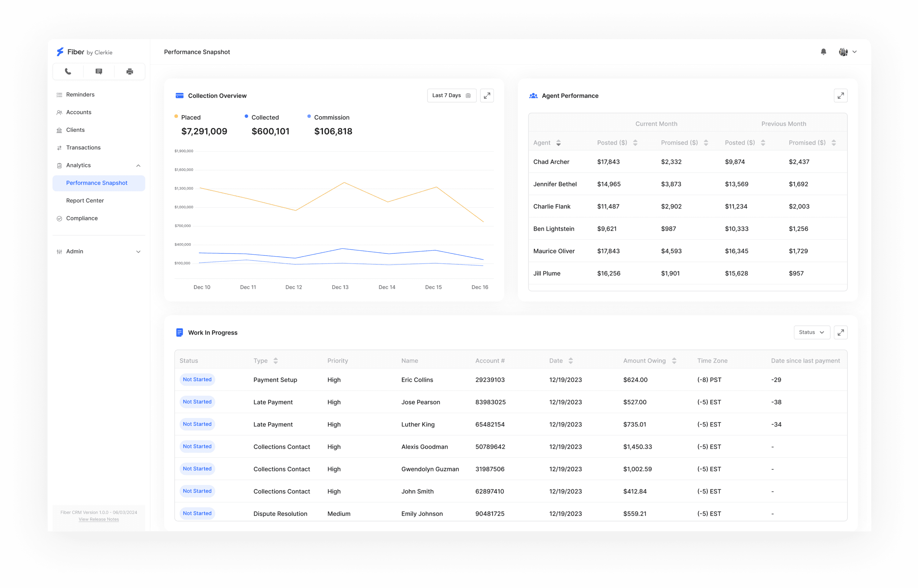Open the messages chat icon
The height and width of the screenshot is (588, 918).
99,71
